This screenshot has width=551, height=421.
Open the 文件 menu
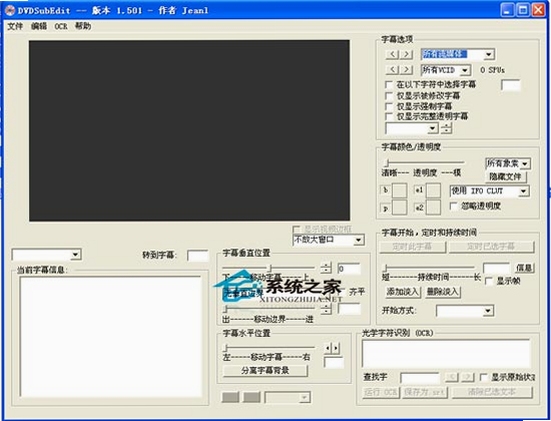(15, 26)
